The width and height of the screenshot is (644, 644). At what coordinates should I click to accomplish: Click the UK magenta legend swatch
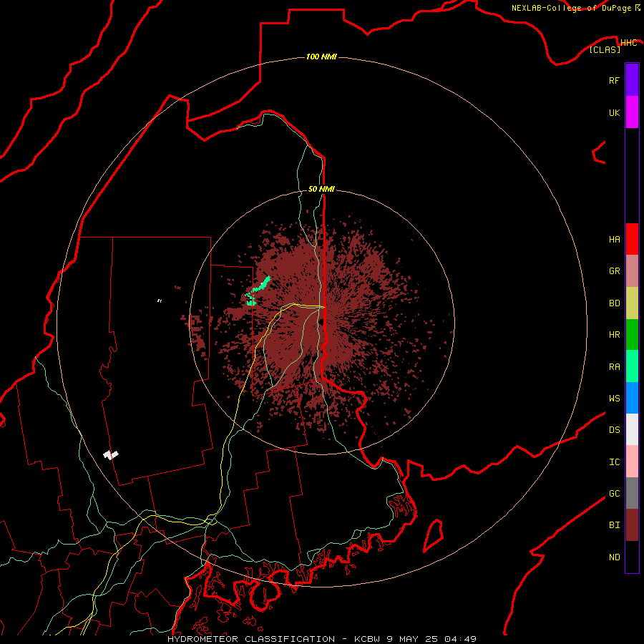click(632, 112)
